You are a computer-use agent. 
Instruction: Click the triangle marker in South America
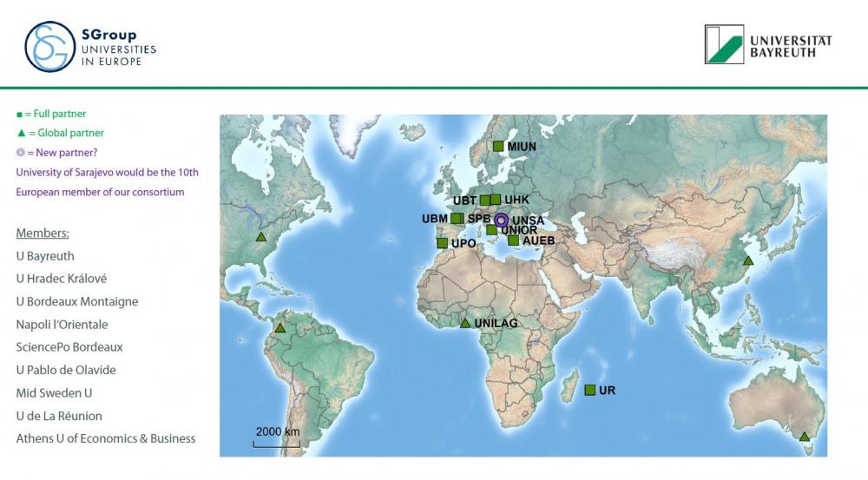pyautogui.click(x=279, y=328)
